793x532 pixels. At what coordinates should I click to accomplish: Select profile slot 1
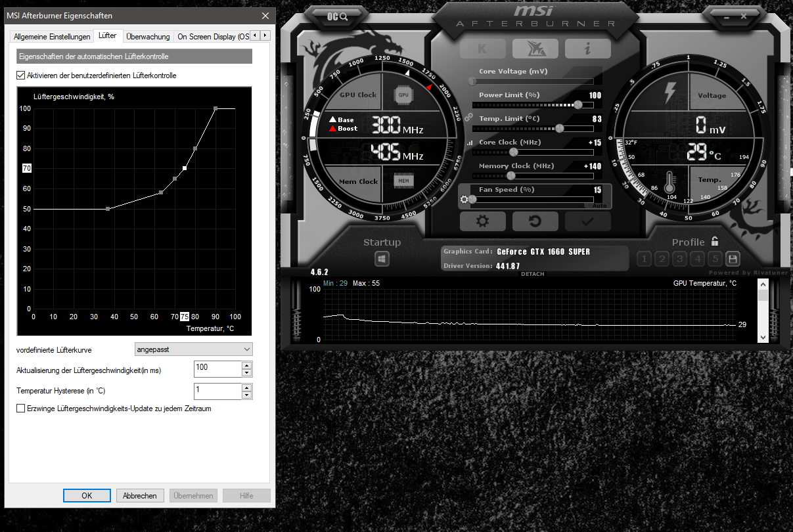click(644, 259)
